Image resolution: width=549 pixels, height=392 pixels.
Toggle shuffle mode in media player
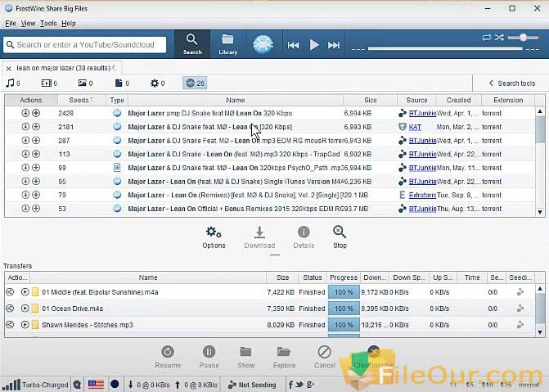click(x=499, y=38)
